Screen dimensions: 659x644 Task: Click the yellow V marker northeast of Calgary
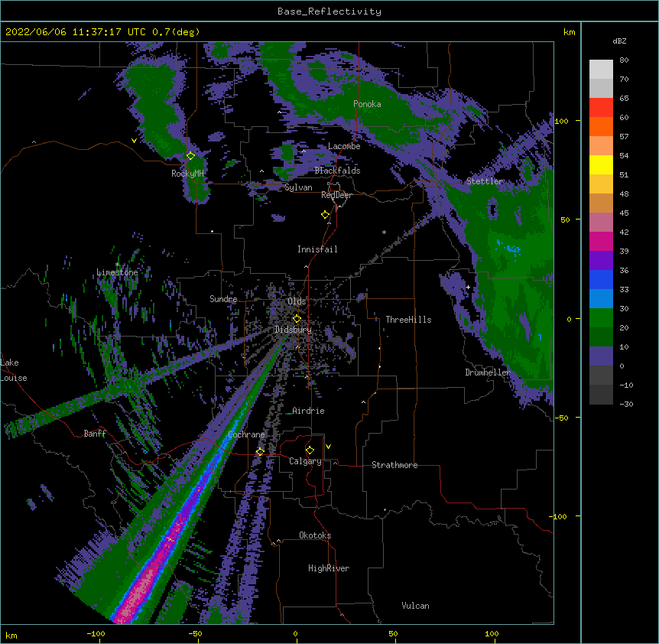point(328,447)
